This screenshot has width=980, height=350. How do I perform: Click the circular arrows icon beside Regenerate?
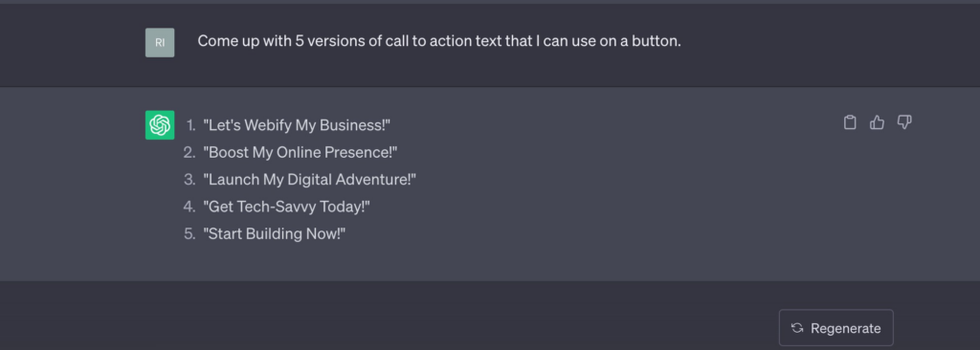[x=797, y=328]
